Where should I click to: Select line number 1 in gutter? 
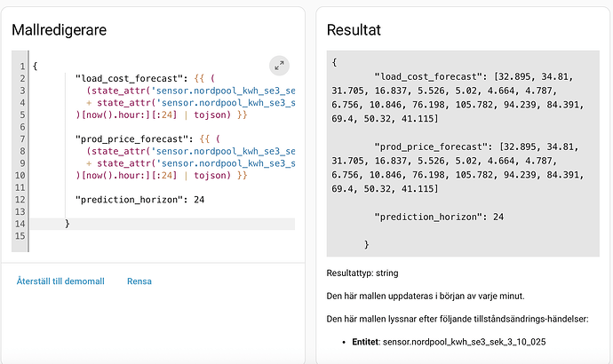(x=23, y=67)
